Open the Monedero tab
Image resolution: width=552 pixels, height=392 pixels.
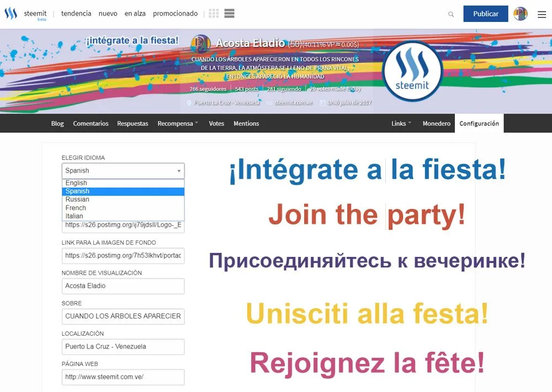(437, 123)
